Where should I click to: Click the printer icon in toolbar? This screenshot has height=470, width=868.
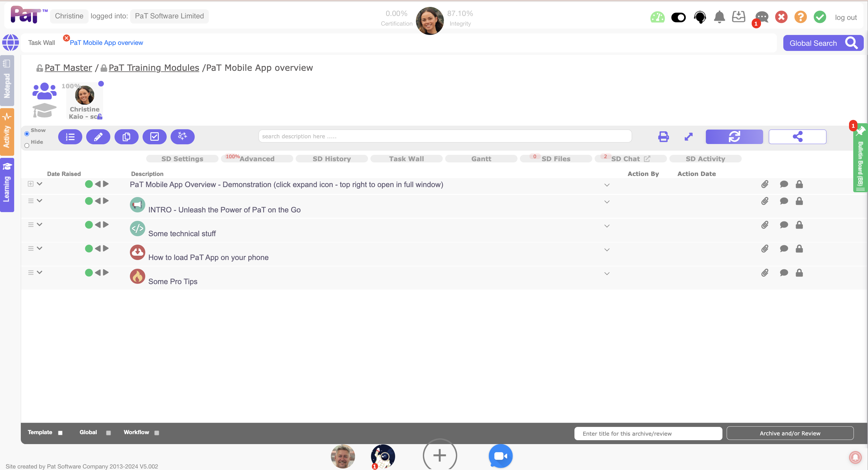tap(663, 136)
